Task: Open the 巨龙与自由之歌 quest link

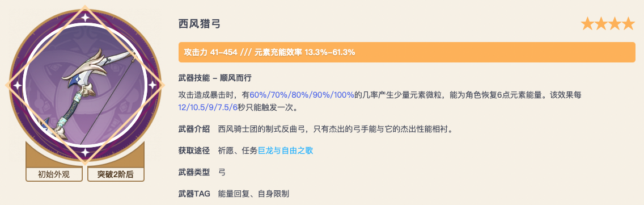Action: 286,151
